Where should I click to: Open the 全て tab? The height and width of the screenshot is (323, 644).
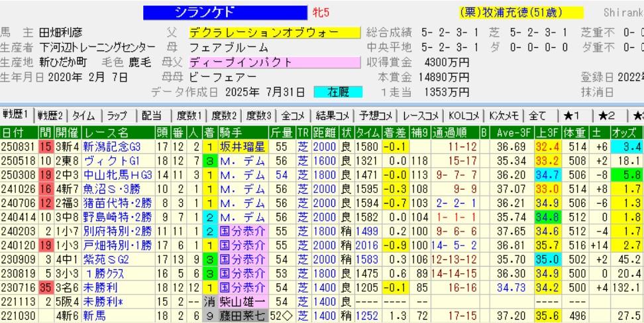(x=537, y=115)
